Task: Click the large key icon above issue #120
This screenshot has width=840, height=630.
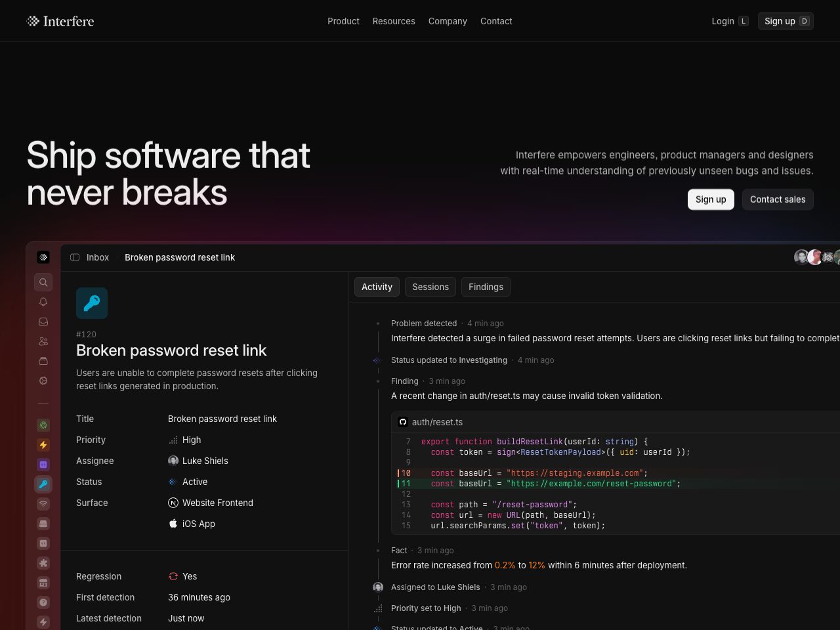Action: point(92,303)
